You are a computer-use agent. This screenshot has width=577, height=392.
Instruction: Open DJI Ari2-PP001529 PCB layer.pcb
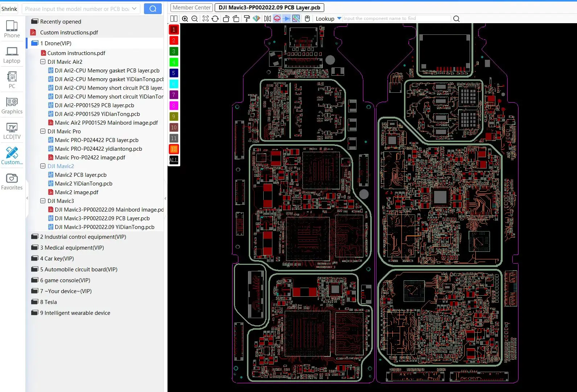coord(94,105)
